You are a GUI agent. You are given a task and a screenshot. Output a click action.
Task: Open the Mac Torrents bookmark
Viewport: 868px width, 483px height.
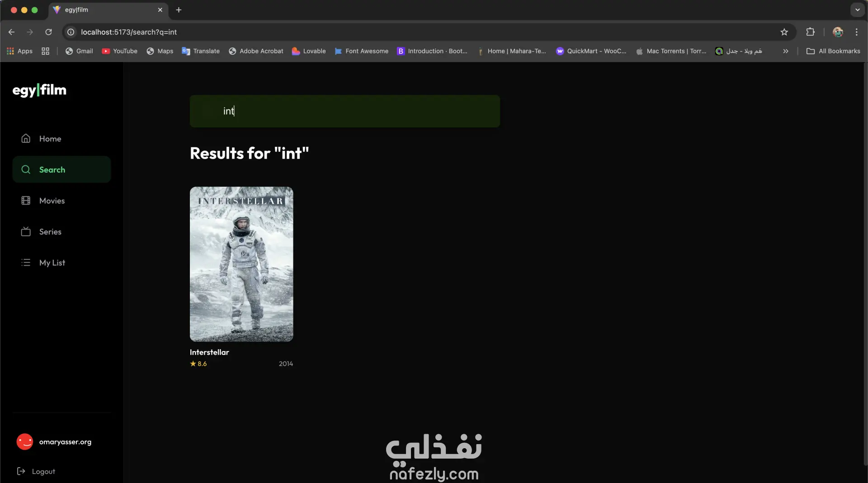click(671, 51)
